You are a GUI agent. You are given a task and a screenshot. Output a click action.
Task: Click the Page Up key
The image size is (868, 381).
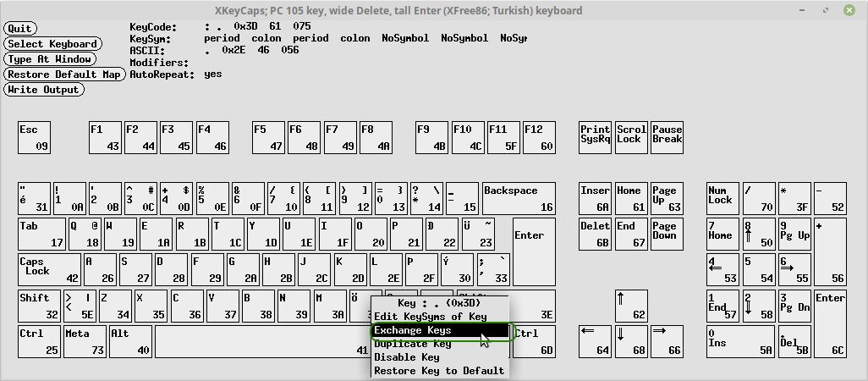(x=667, y=199)
